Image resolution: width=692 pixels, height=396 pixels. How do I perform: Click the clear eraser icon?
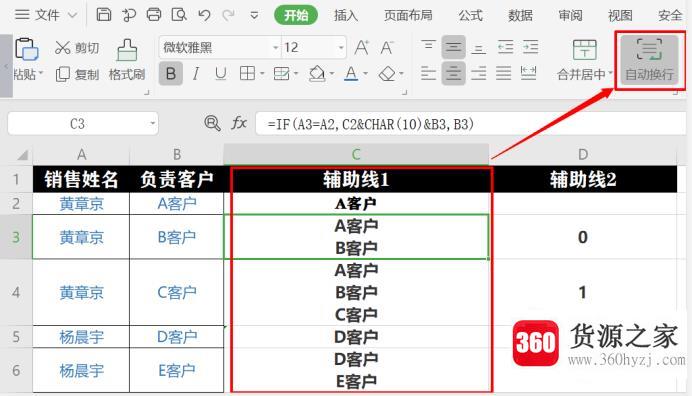[x=387, y=74]
